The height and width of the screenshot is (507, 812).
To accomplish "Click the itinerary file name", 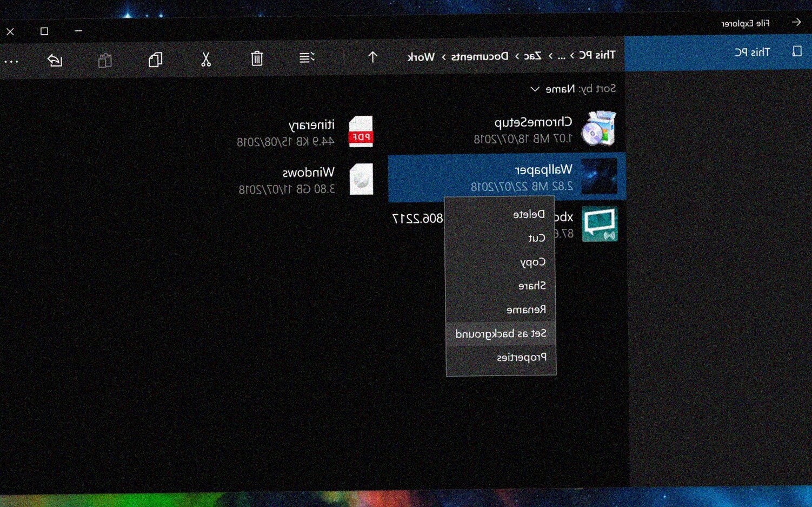I will [x=312, y=126].
